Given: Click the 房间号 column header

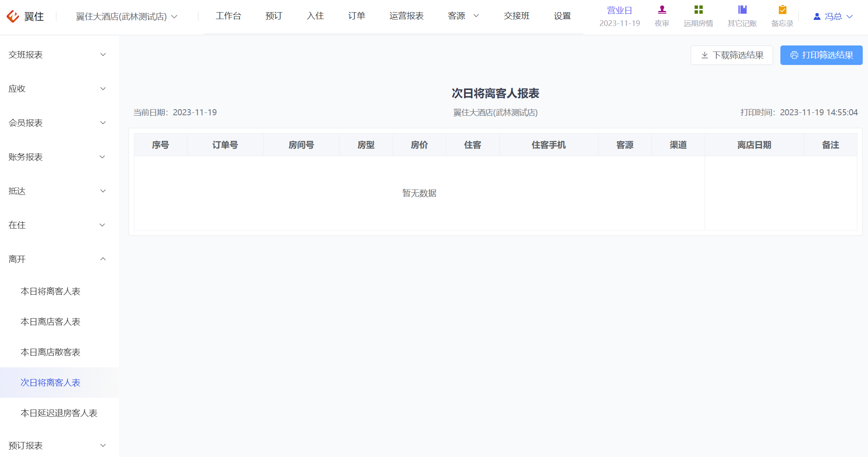Looking at the screenshot, I should (x=301, y=145).
